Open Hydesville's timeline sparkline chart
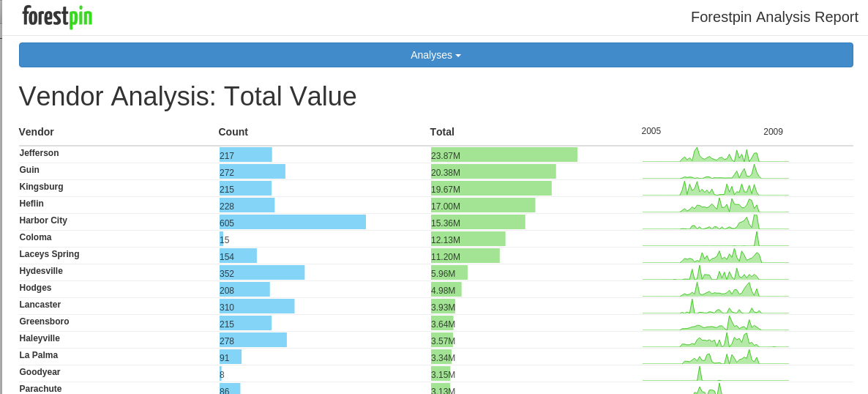 715,272
